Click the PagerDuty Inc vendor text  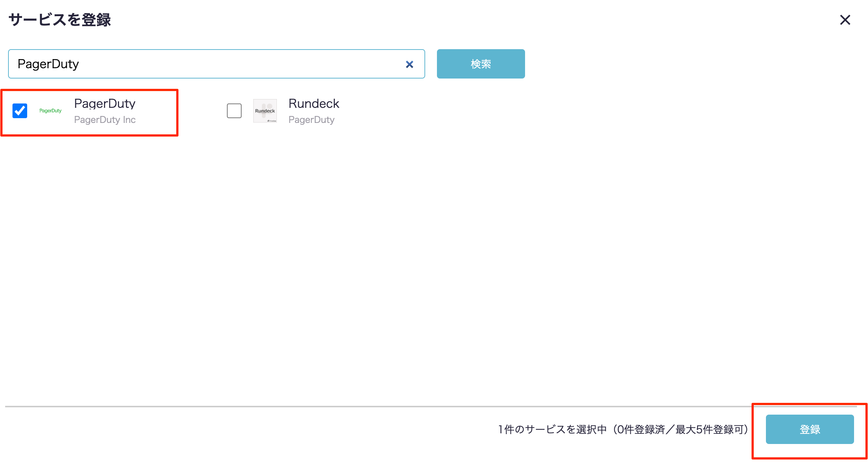(105, 120)
